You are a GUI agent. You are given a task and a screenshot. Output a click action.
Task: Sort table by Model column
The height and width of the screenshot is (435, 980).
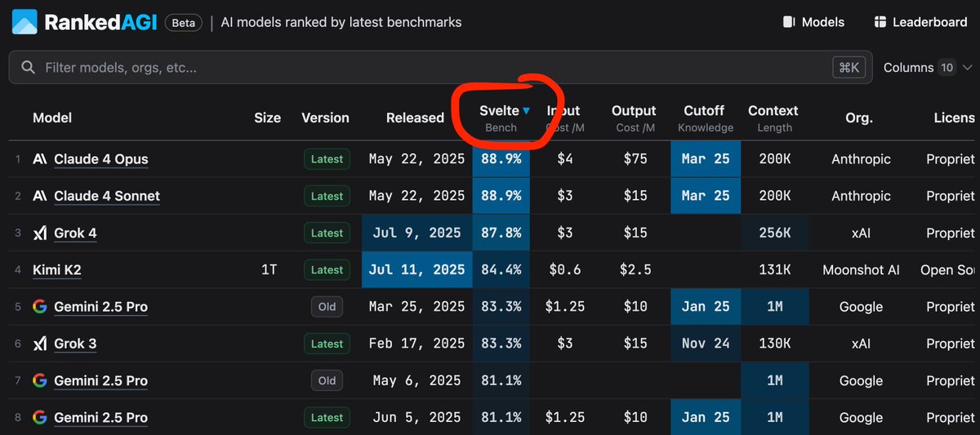[52, 118]
